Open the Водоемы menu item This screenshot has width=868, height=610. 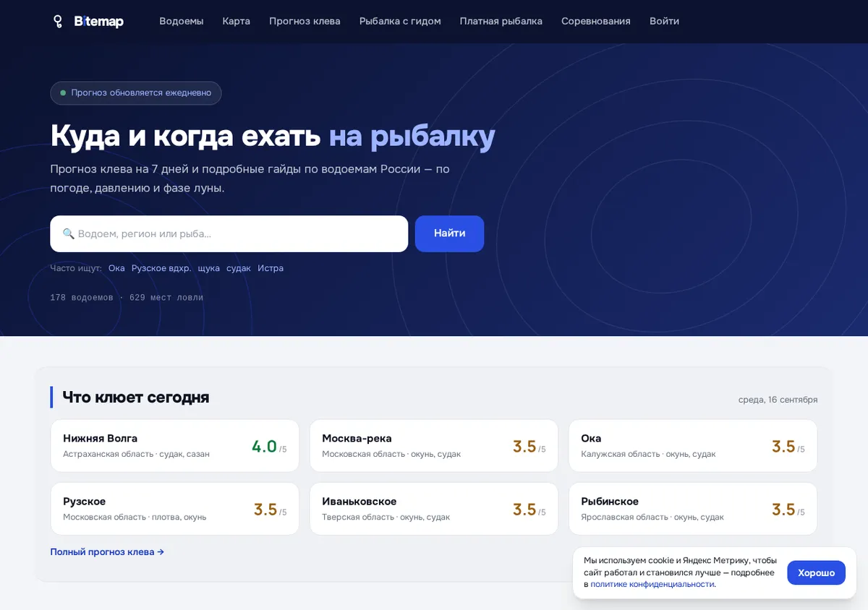[182, 22]
